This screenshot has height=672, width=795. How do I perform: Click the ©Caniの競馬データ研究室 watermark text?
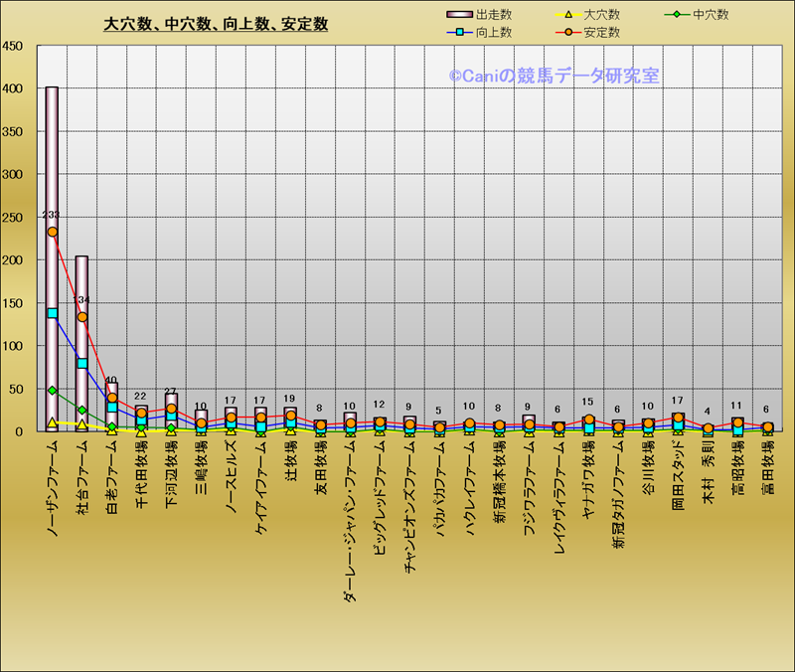click(554, 76)
